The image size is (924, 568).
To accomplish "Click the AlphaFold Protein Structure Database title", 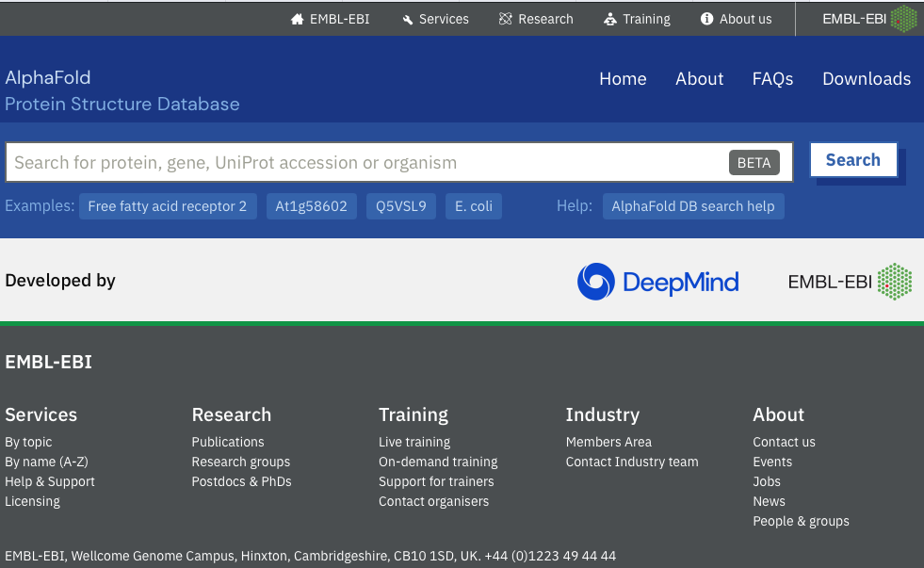I will pos(122,90).
